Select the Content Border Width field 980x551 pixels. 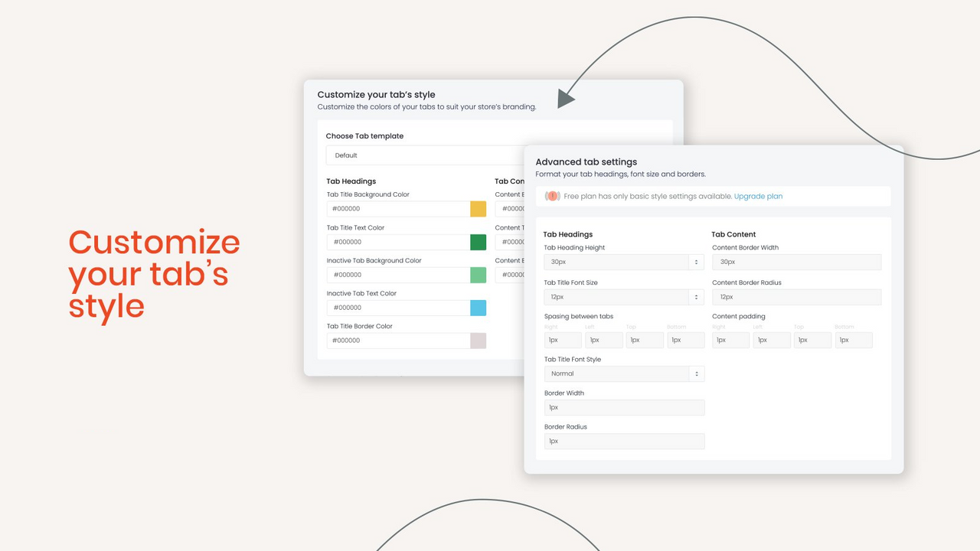796,262
